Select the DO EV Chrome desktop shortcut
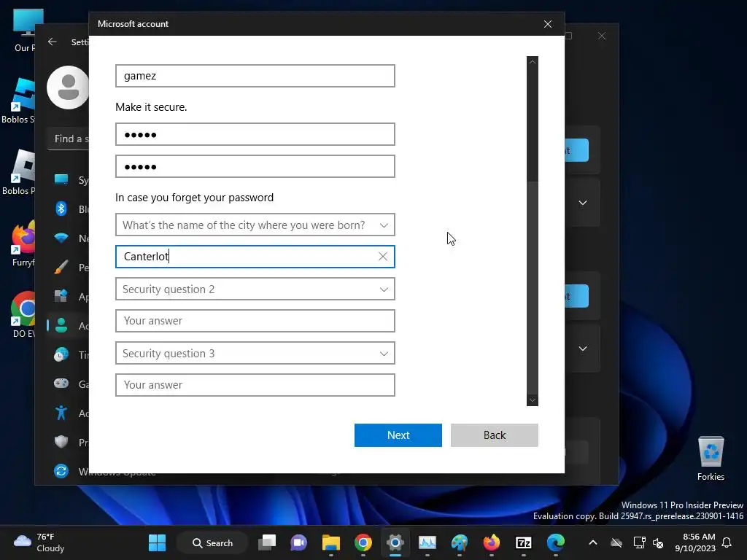 tap(23, 314)
